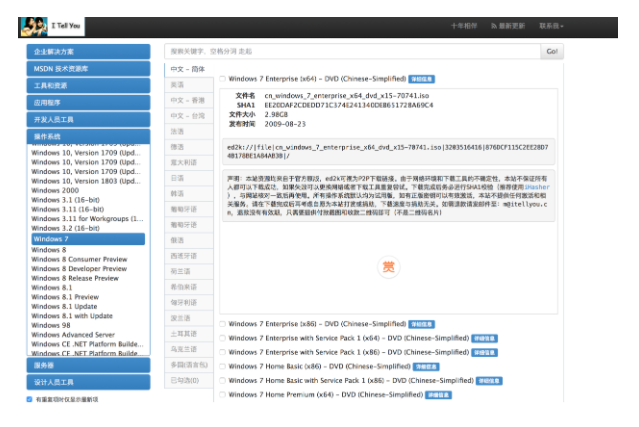639x427 pixels.
Task: Click the ed2k download link box
Action: (388, 151)
